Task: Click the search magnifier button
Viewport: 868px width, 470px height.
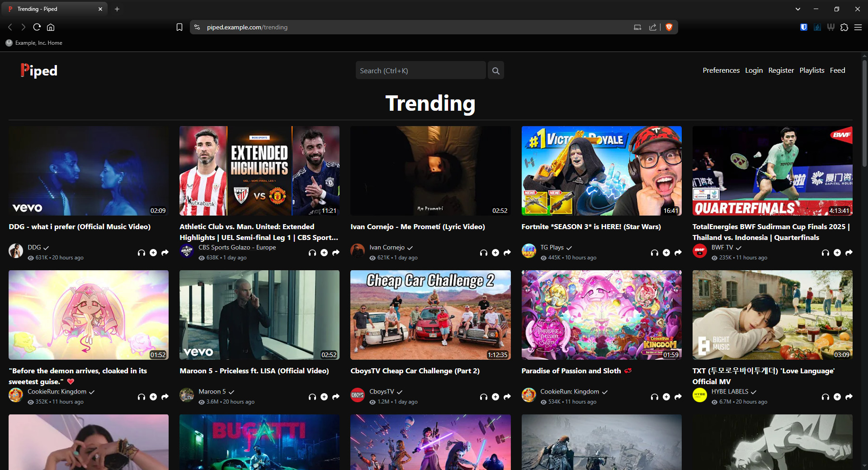Action: 495,71
